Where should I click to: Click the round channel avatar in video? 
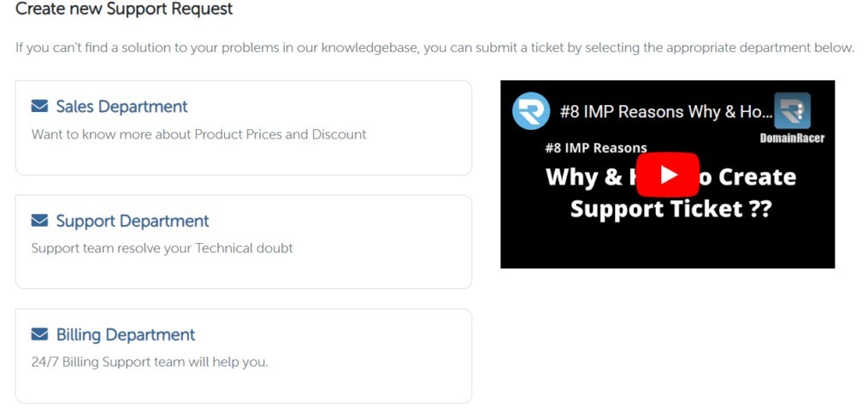pyautogui.click(x=530, y=111)
